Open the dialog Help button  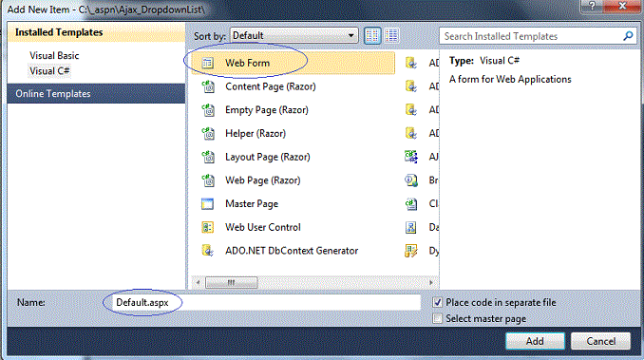click(x=592, y=6)
